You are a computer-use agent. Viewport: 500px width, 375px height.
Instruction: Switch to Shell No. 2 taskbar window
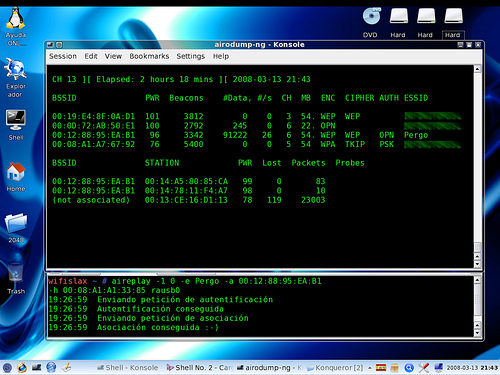(x=199, y=368)
